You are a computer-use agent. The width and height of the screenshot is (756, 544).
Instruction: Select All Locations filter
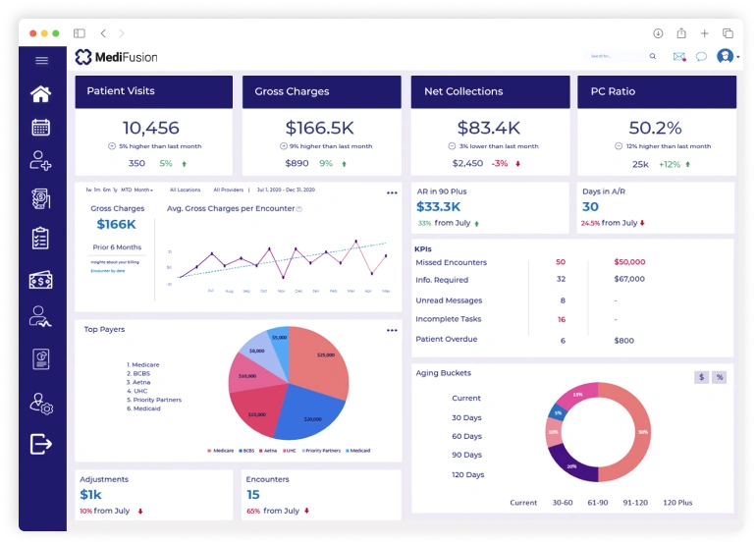coord(185,190)
